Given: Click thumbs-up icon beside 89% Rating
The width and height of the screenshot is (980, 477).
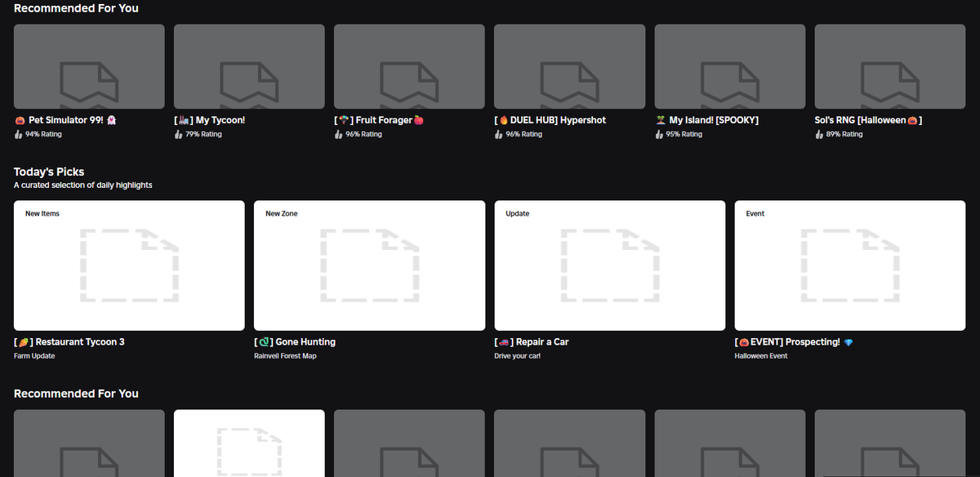Looking at the screenshot, I should 819,135.
